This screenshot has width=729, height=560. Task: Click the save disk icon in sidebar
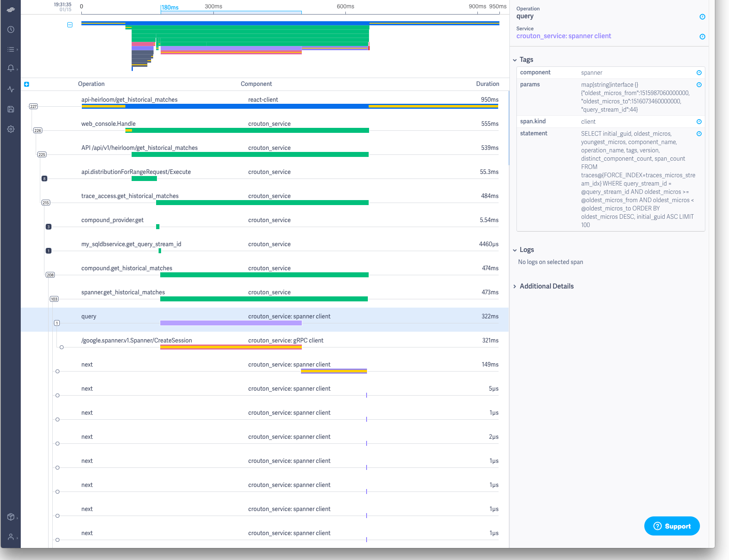[x=11, y=109]
